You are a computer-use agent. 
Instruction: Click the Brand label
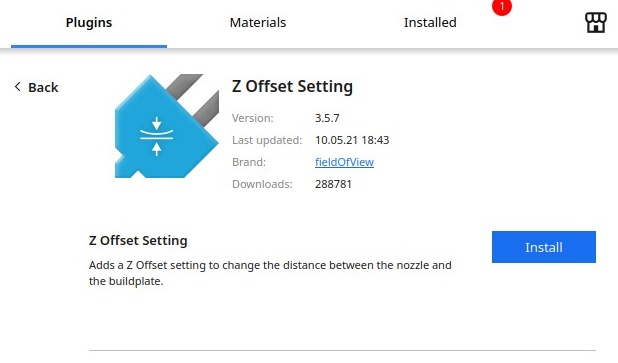pyautogui.click(x=249, y=162)
